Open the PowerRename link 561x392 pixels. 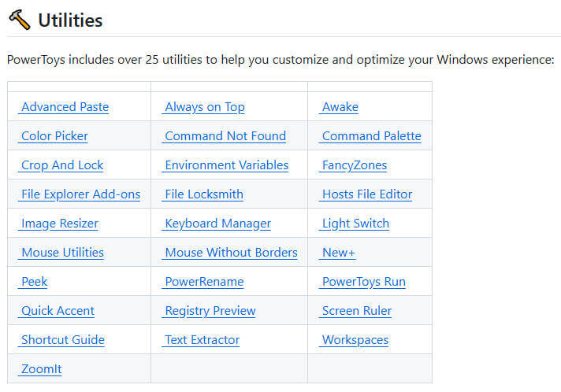[x=202, y=282]
